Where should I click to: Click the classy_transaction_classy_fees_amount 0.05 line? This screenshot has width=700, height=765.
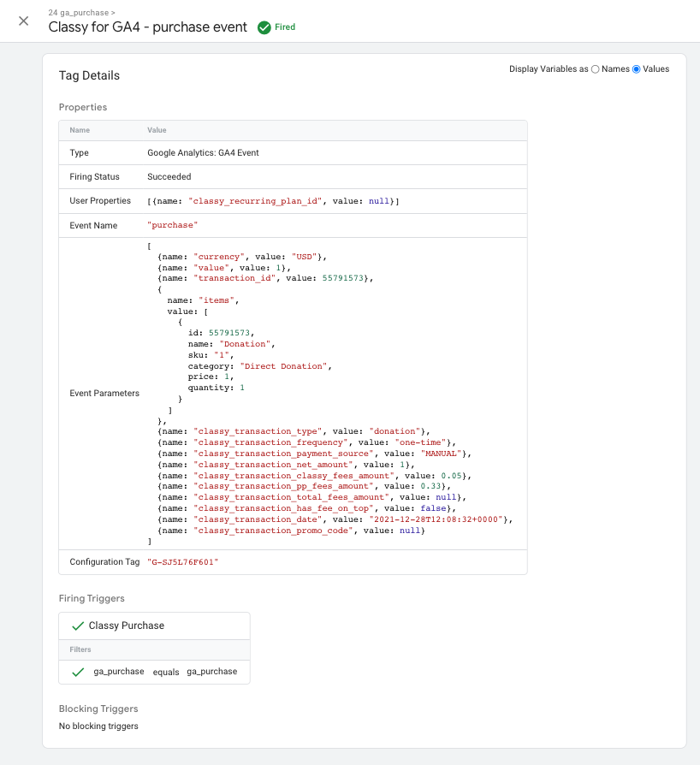314,476
